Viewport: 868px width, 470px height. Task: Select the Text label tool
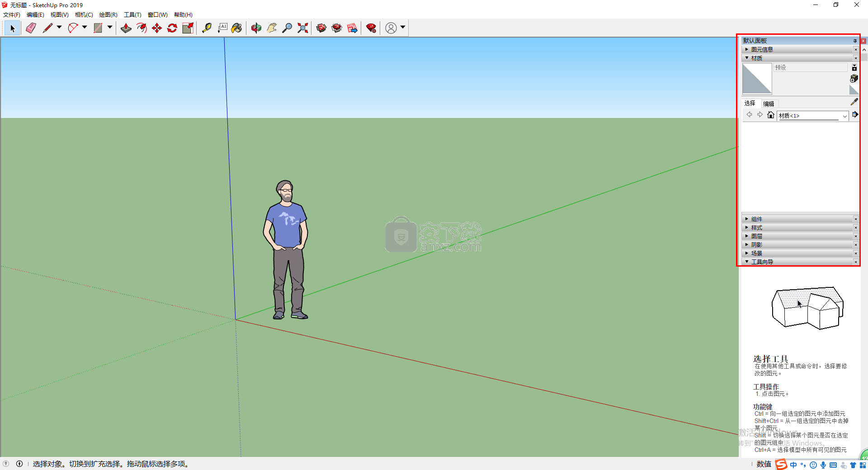tap(222, 28)
